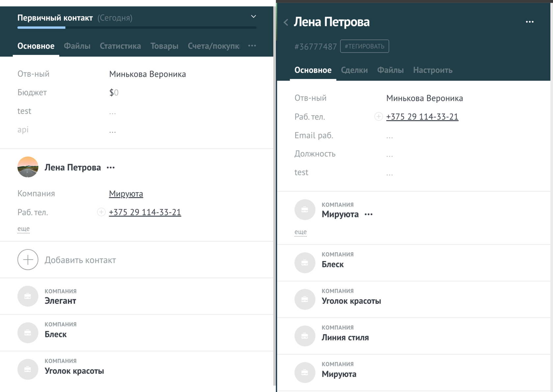Click the plus circle in Добавить контакт
This screenshot has width=553, height=392.
coord(28,260)
